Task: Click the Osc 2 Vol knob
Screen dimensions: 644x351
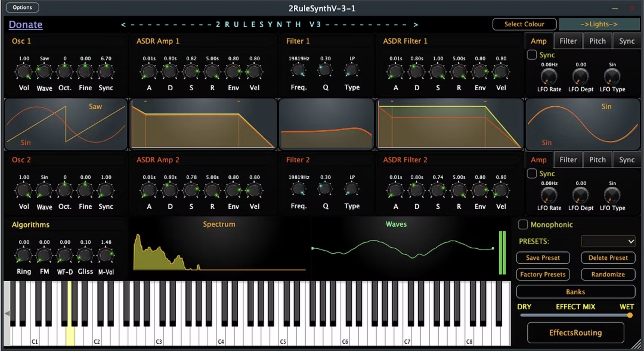Action: (24, 190)
